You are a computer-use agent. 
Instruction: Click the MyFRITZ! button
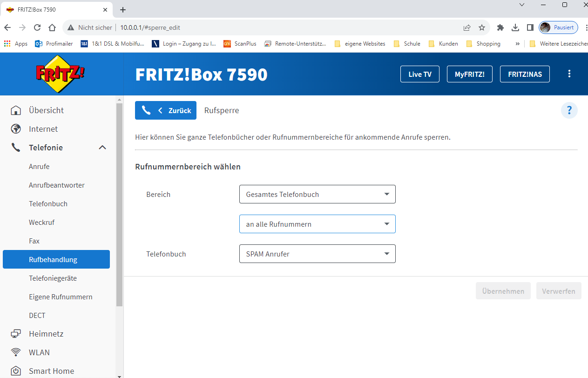pos(469,74)
